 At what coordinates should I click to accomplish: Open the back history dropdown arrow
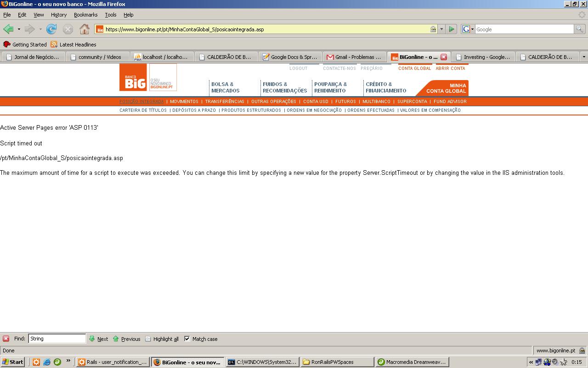coord(19,29)
